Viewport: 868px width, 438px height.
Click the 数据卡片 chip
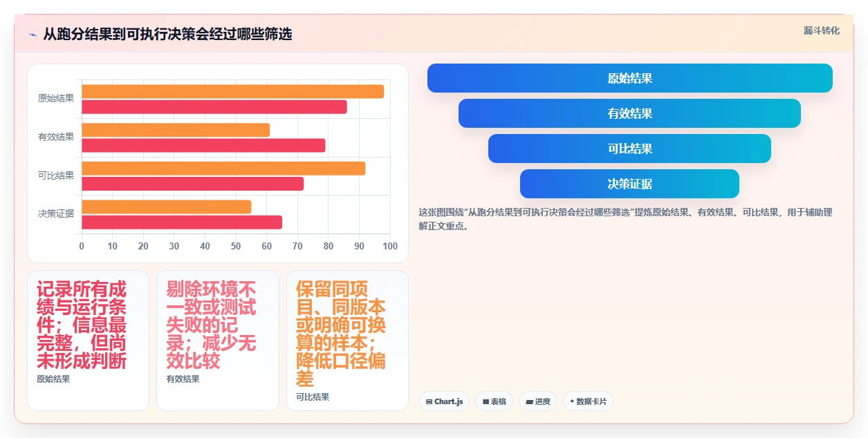point(588,401)
